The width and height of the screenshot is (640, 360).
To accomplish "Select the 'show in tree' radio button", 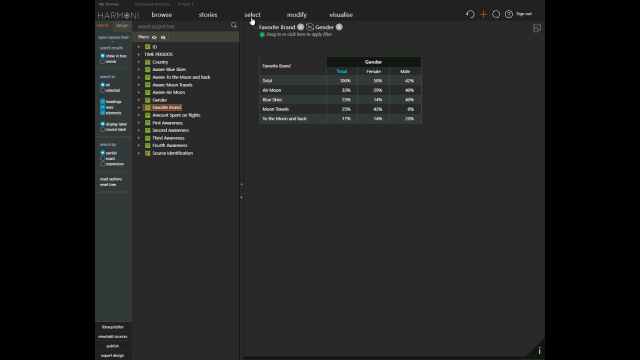I will [x=102, y=56].
